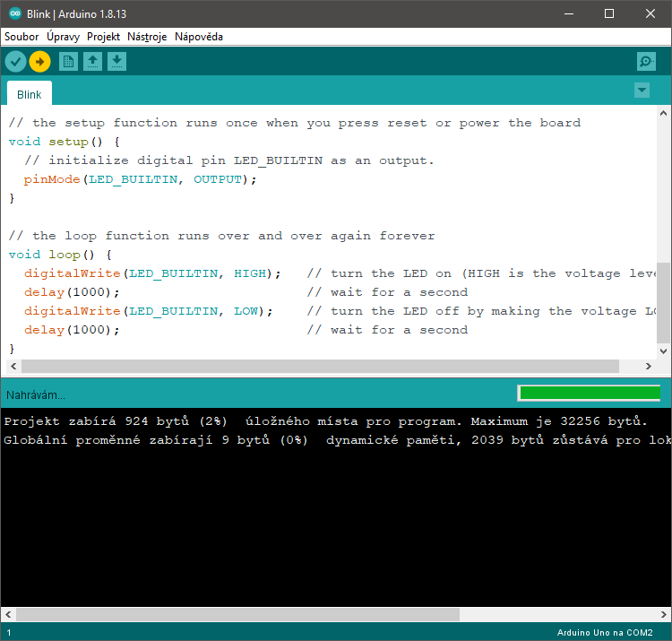Image resolution: width=672 pixels, height=641 pixels.
Task: Expand the tab options dropdown arrow
Action: pos(642,90)
